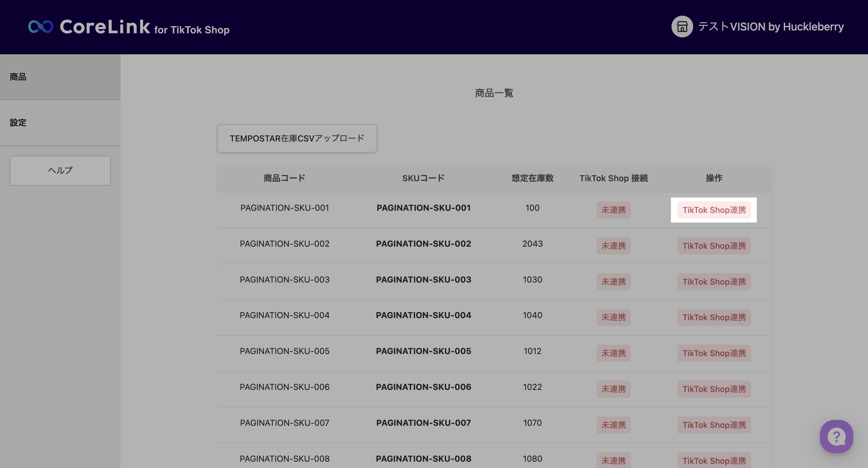Open the 設定 sidebar menu item
868x468 pixels.
[18, 122]
